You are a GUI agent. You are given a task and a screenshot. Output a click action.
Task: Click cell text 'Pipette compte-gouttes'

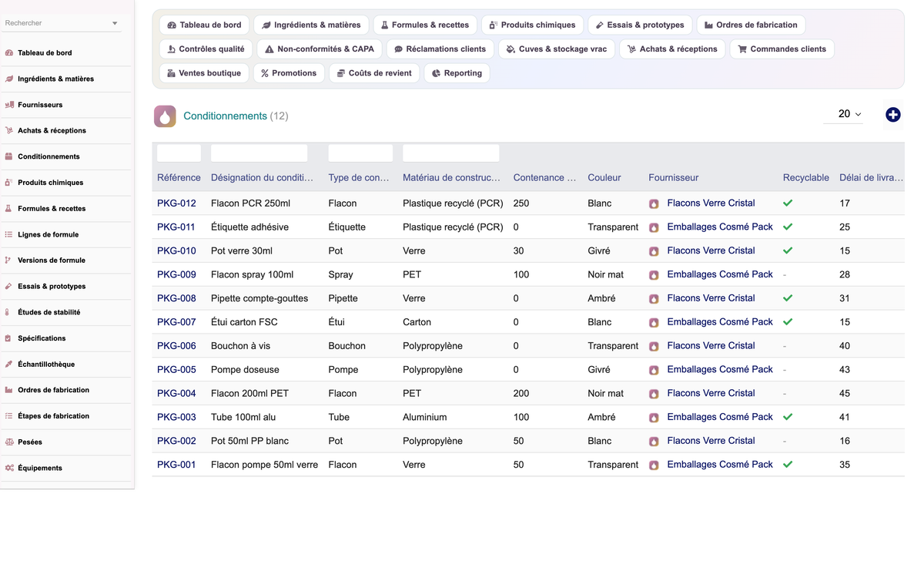click(x=259, y=298)
